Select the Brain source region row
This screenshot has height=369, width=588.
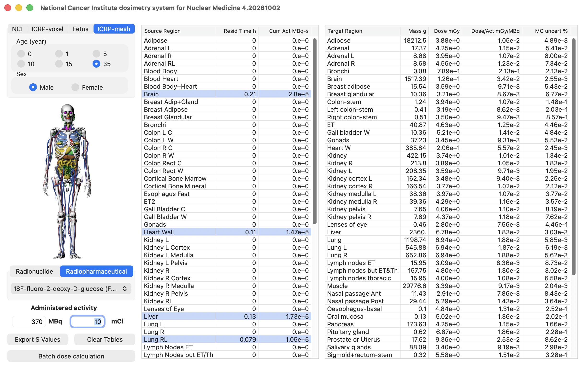click(226, 94)
